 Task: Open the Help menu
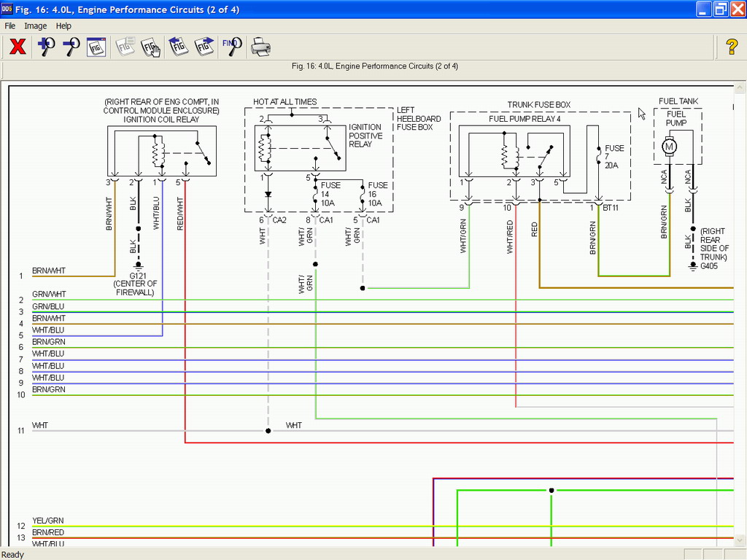click(63, 26)
